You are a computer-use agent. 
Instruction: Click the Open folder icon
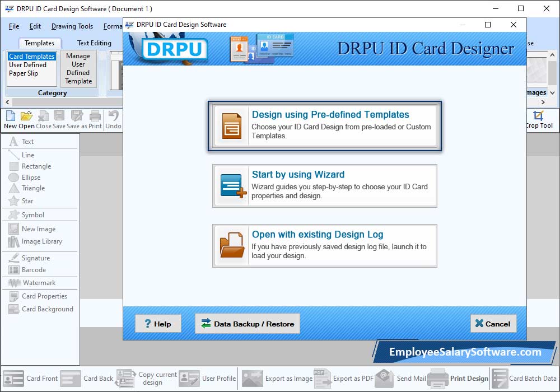click(x=26, y=116)
